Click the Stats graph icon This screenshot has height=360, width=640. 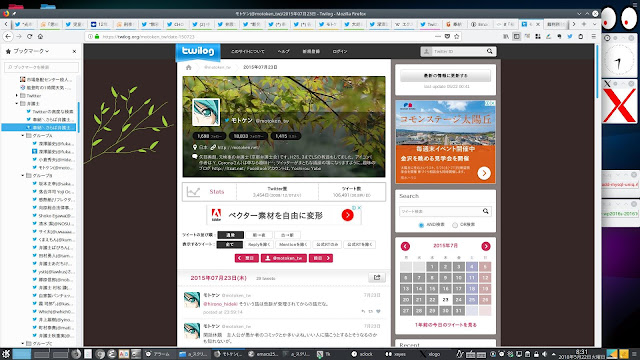tap(193, 191)
